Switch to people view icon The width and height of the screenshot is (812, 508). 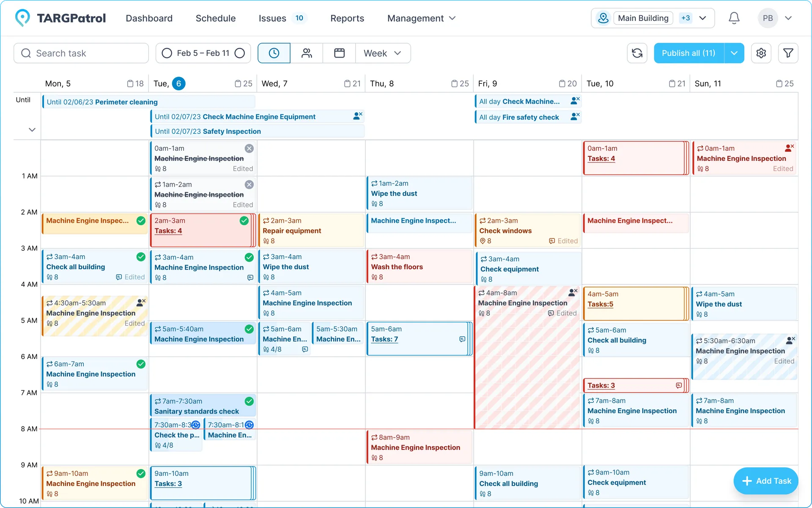tap(307, 53)
